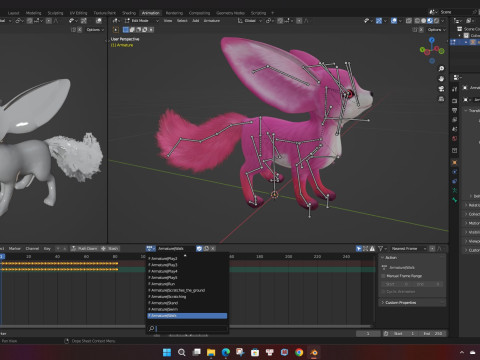Toggle viewport overlays button
The image size is (480, 360).
(x=394, y=21)
